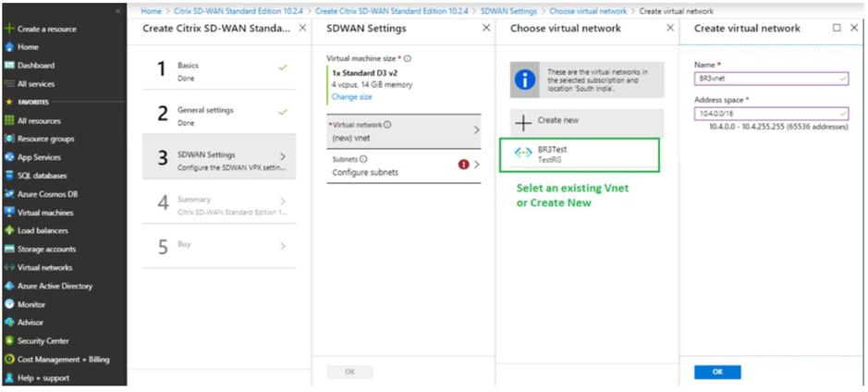The height and width of the screenshot is (392, 868).
Task: Click chevron on Buy step
Action: [283, 246]
